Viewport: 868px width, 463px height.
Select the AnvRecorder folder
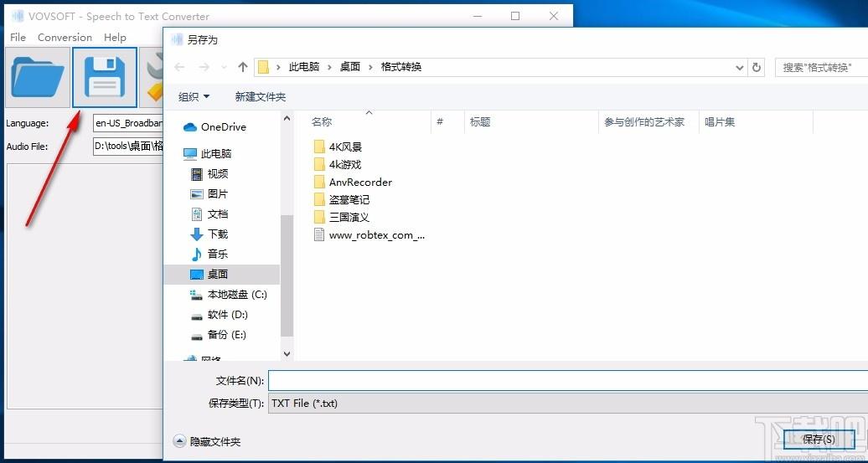point(353,183)
